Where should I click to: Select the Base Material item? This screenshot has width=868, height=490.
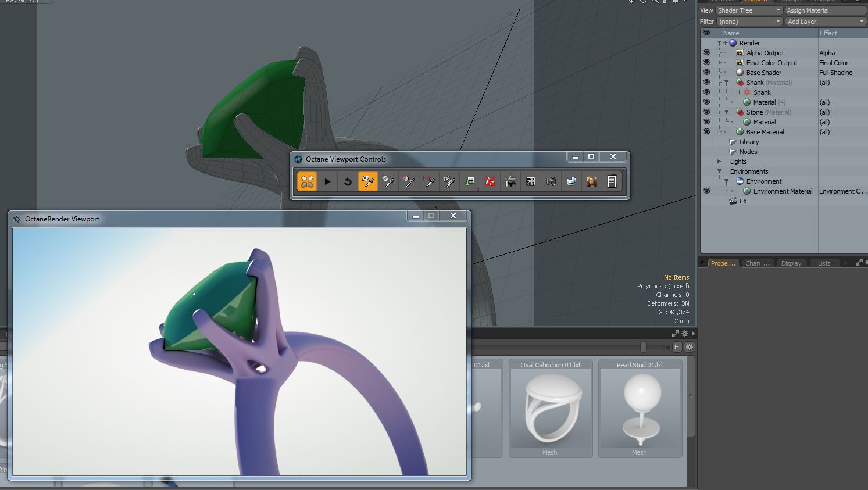coord(765,132)
